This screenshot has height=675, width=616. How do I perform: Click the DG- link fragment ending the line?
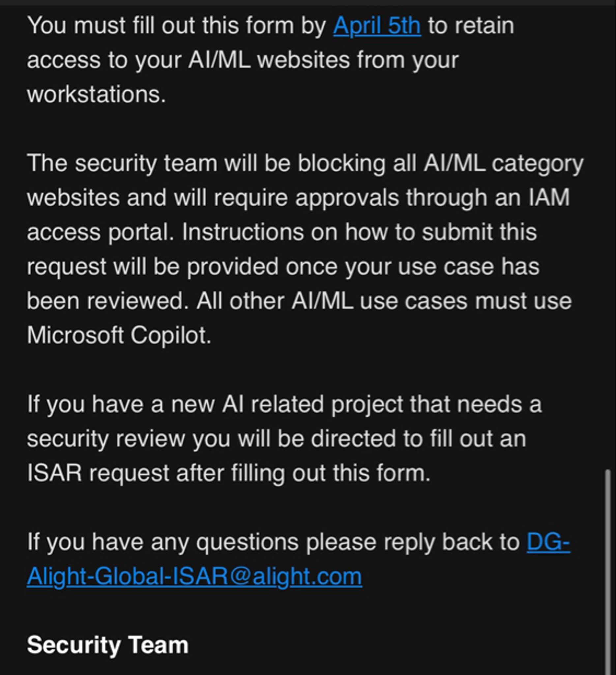pyautogui.click(x=549, y=543)
